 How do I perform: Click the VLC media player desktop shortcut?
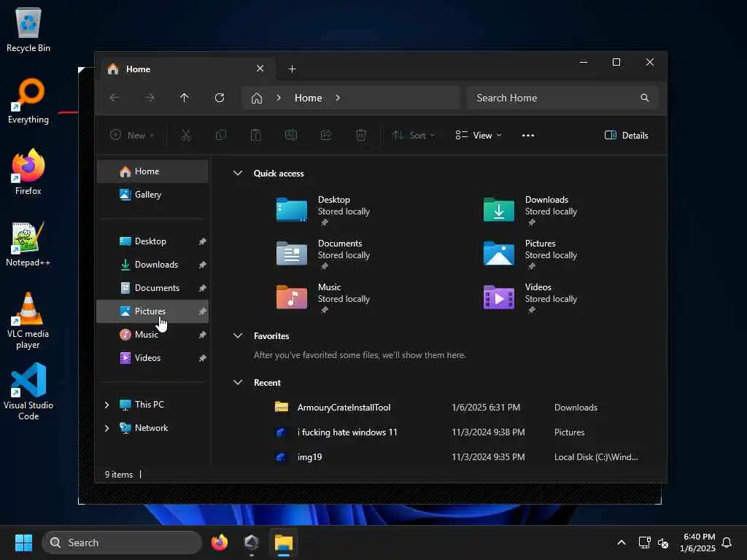point(28,321)
